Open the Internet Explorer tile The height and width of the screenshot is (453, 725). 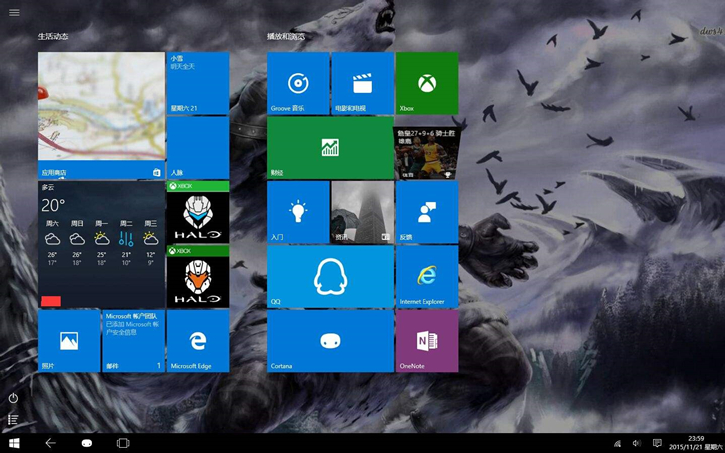(427, 277)
